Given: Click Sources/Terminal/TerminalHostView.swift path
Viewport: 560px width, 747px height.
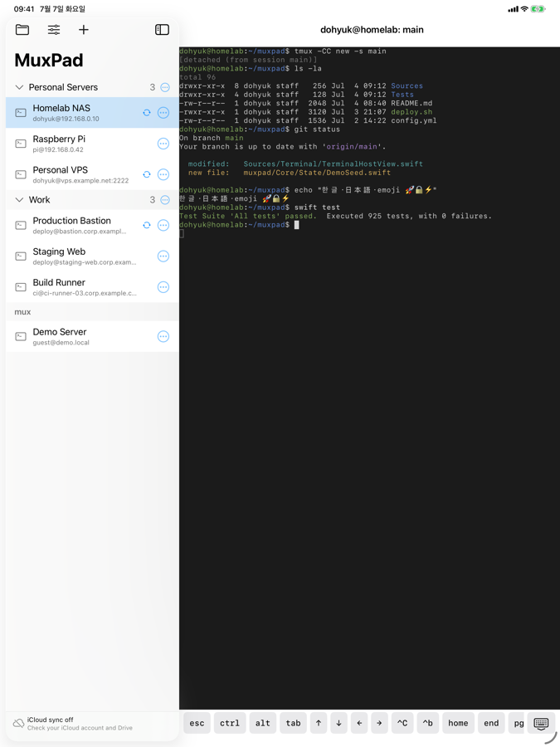Looking at the screenshot, I should point(333,164).
